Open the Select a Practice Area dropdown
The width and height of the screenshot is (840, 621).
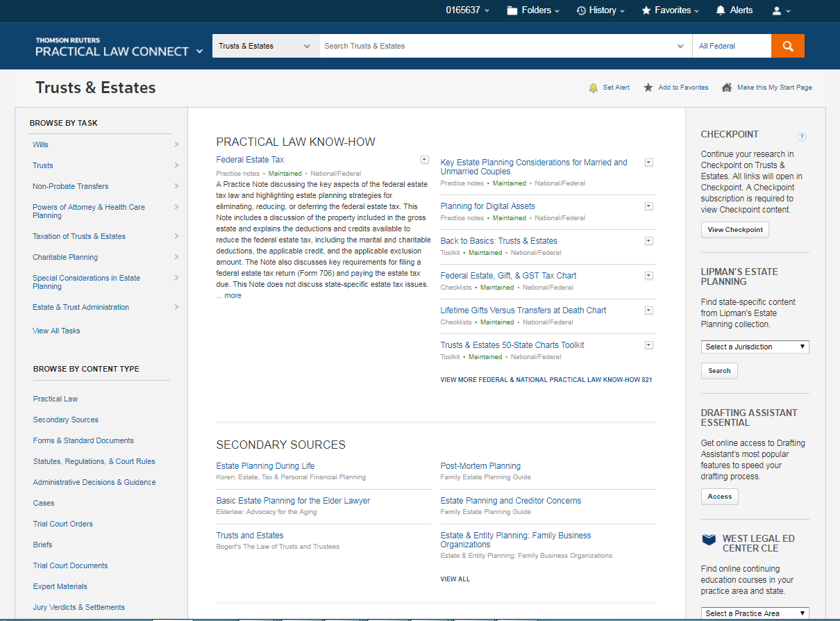[755, 613]
